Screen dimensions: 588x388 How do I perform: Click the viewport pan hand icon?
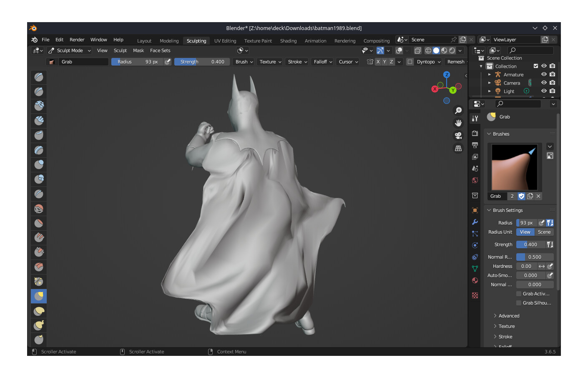[458, 123]
